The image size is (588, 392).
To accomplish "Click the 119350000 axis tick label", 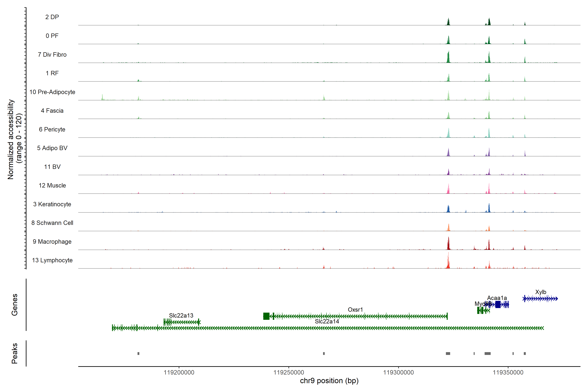I will coord(508,373).
